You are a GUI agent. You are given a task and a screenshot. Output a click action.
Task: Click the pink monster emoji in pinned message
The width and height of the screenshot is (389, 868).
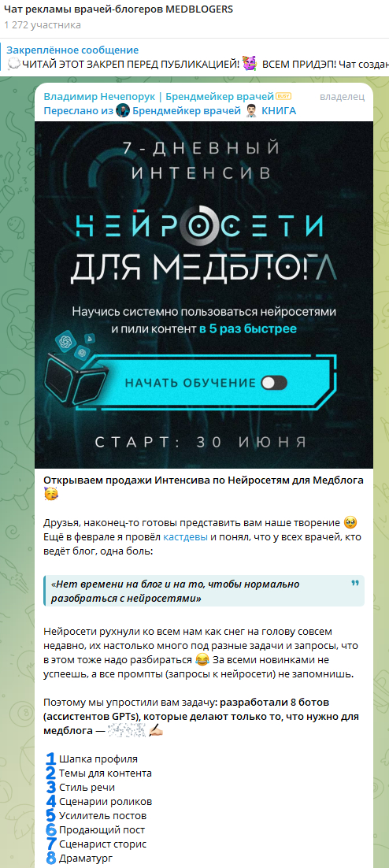pos(251,64)
